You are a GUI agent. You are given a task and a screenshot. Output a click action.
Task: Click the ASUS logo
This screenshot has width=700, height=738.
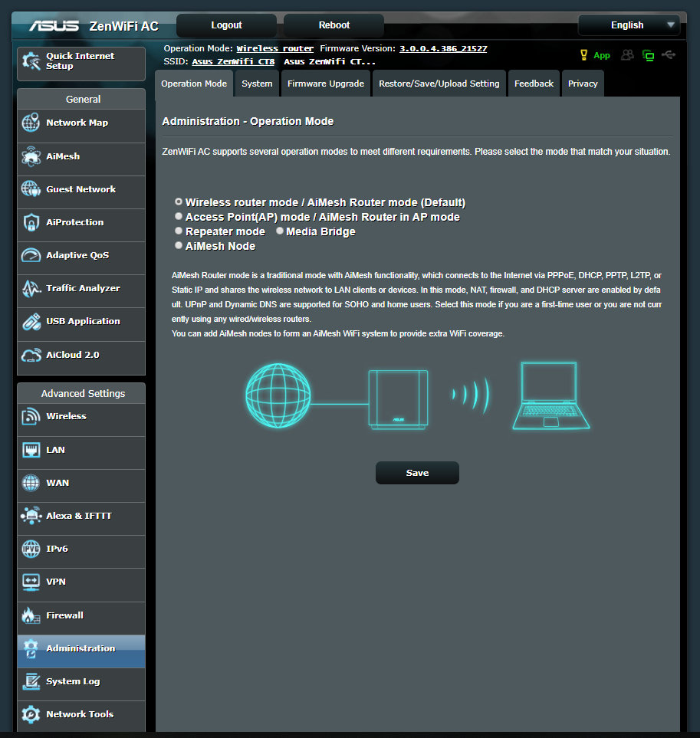54,25
